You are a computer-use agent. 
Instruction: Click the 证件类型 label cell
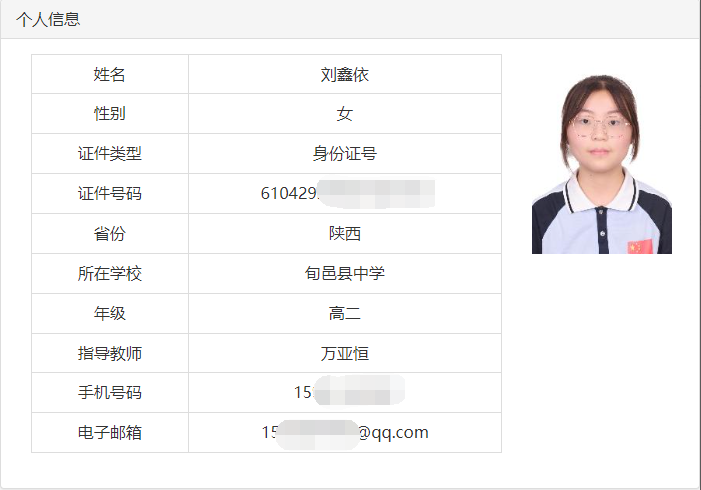click(x=110, y=153)
